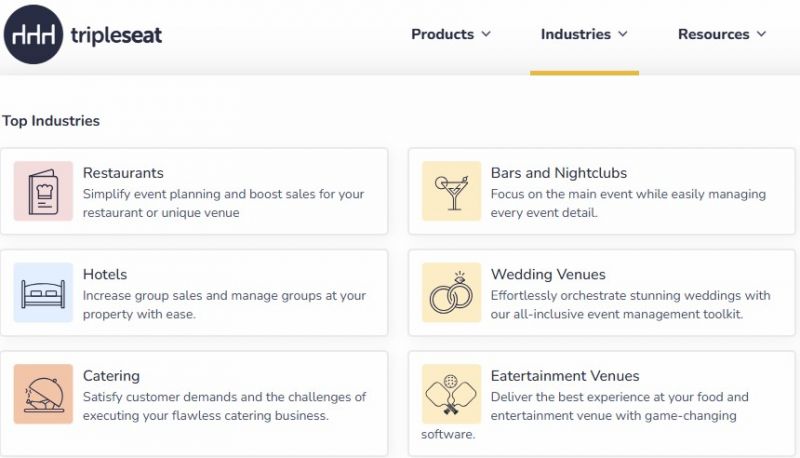Expand the Products dropdown chevron
800x458 pixels.
[x=486, y=34]
